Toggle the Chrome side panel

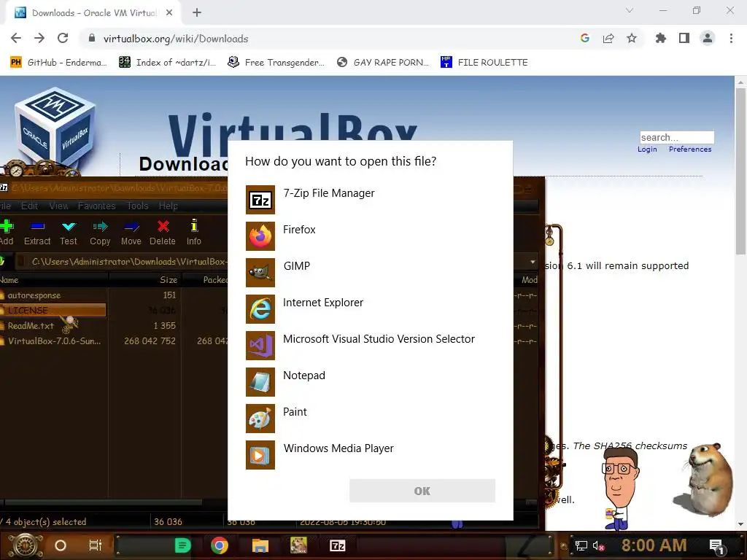pyautogui.click(x=684, y=38)
